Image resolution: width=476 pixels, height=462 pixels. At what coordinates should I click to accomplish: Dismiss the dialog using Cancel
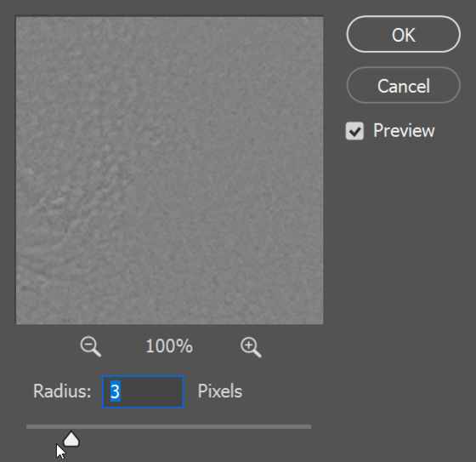point(403,85)
